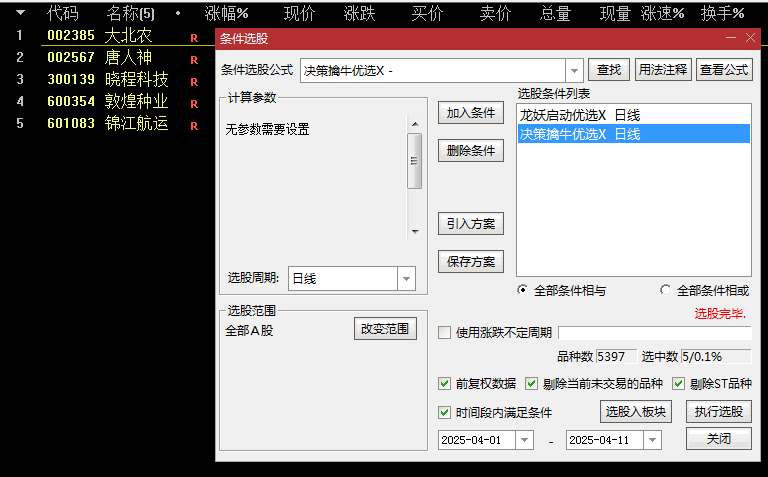The width and height of the screenshot is (768, 477).
Task: Click the 查找 button
Action: [609, 70]
